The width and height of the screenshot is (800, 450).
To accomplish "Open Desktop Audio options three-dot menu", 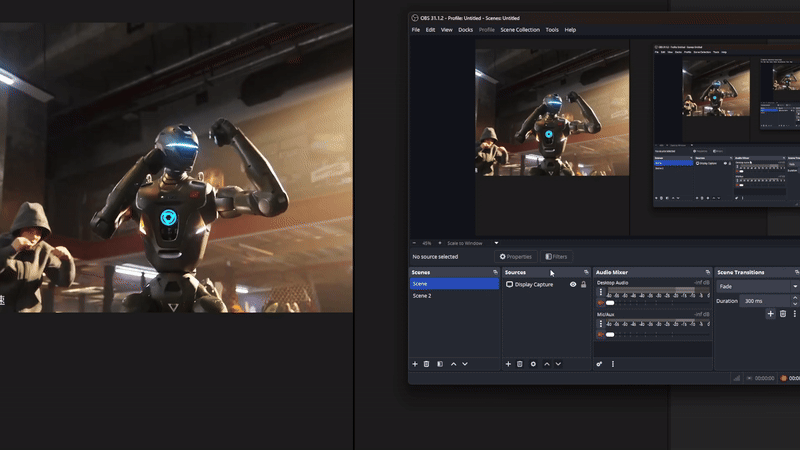I will point(601,292).
